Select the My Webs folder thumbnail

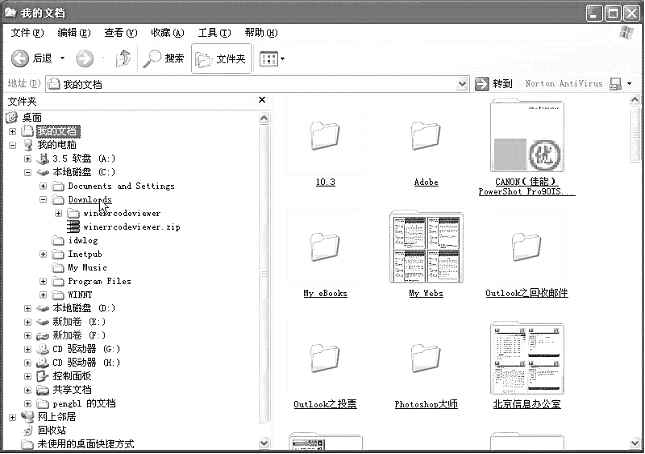[426, 247]
